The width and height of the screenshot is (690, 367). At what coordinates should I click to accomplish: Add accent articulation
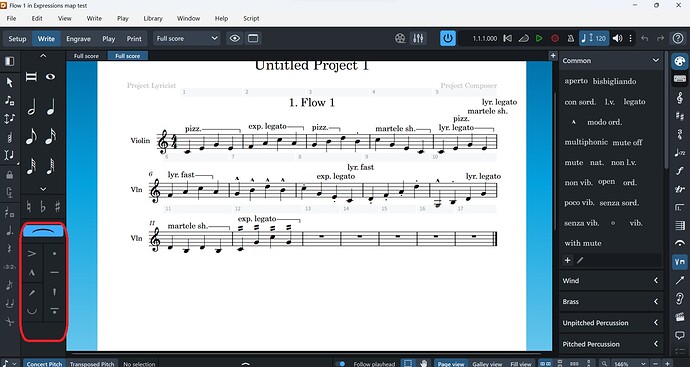click(32, 253)
